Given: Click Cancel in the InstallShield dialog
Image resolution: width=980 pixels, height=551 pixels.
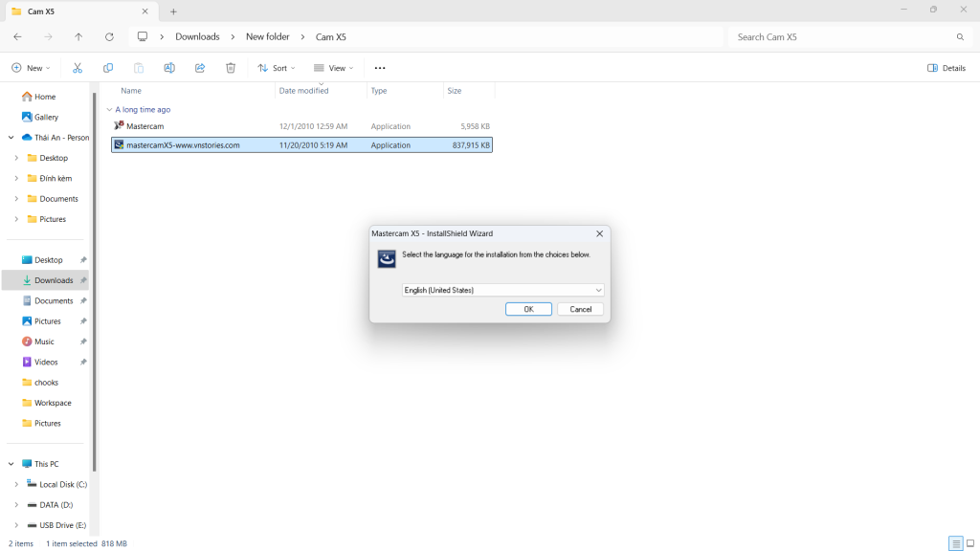Looking at the screenshot, I should pyautogui.click(x=580, y=309).
